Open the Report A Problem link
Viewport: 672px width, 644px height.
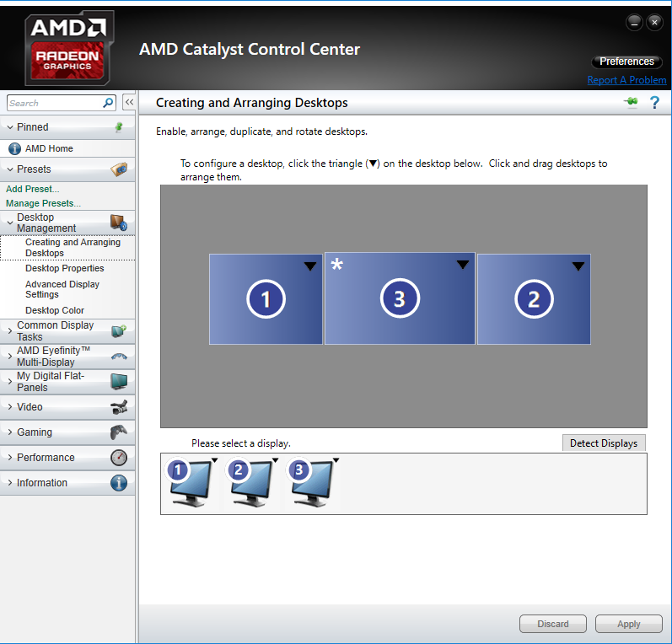(x=626, y=80)
